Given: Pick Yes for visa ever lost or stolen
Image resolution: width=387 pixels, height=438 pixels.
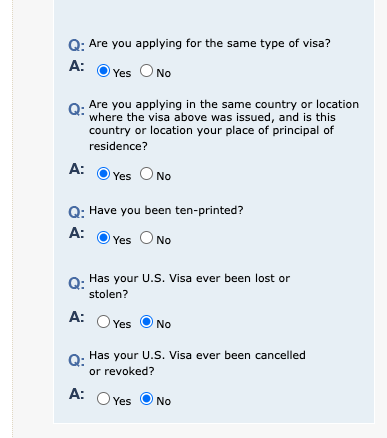Looking at the screenshot, I should pos(103,322).
